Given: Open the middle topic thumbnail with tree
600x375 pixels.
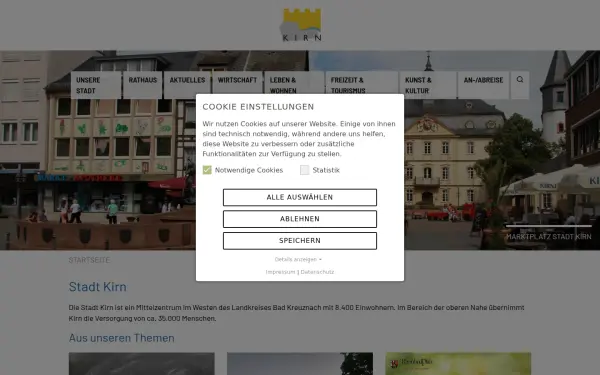Looking at the screenshot, I should point(300,364).
